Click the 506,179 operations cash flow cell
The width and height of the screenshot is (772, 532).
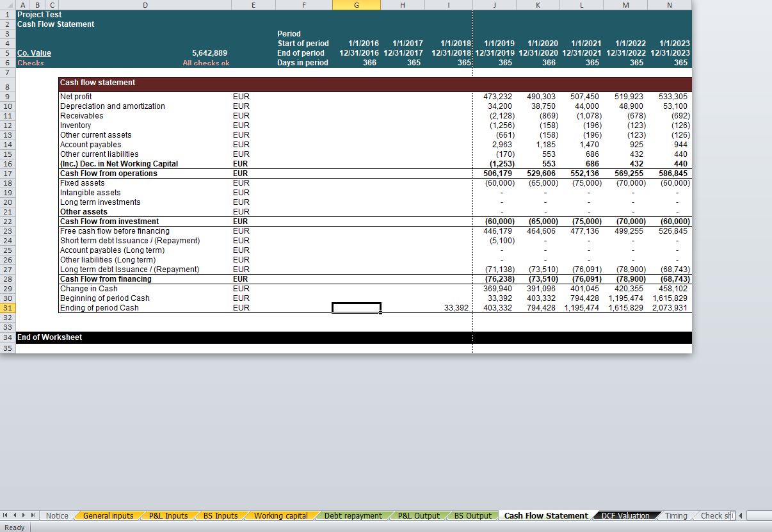coord(497,173)
